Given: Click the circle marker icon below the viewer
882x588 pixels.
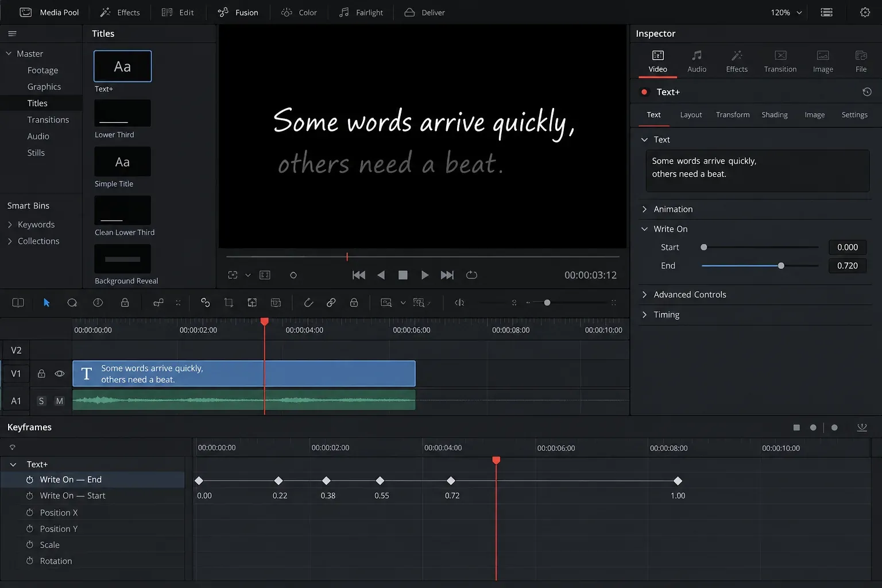Looking at the screenshot, I should pyautogui.click(x=293, y=275).
